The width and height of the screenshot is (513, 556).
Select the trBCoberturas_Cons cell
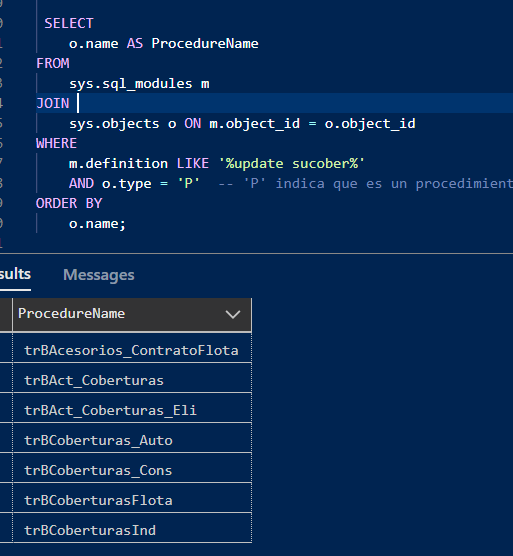(132, 468)
